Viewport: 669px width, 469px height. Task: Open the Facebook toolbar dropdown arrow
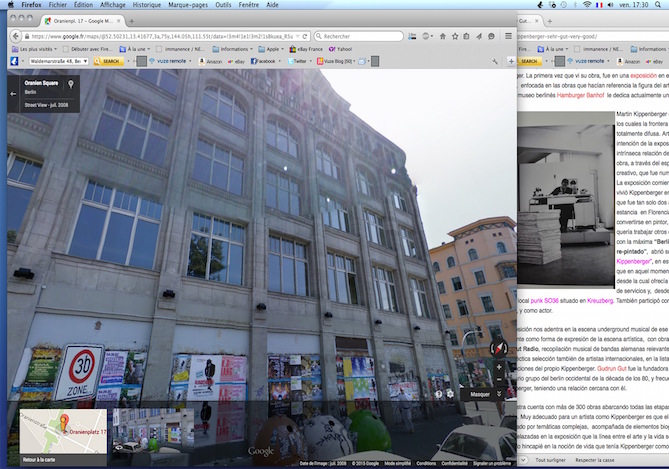[x=279, y=61]
